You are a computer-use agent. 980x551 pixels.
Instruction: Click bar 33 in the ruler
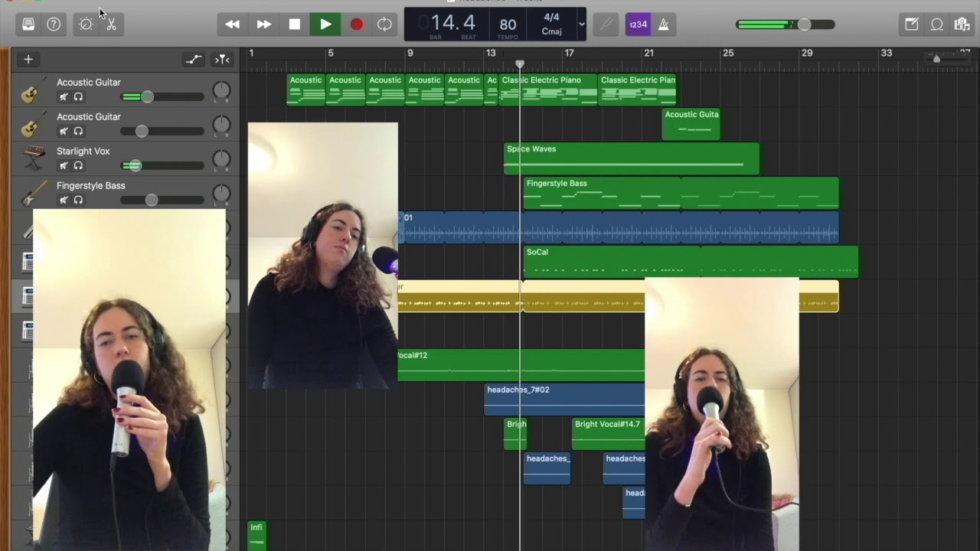click(887, 53)
